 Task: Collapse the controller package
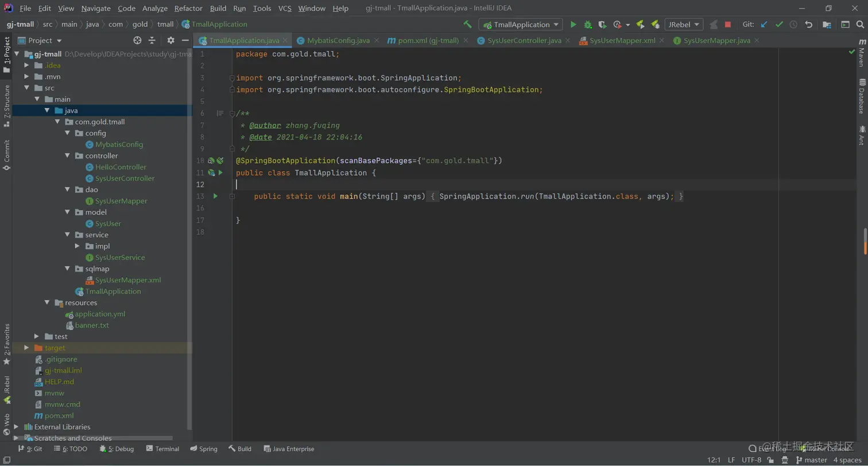pyautogui.click(x=68, y=156)
